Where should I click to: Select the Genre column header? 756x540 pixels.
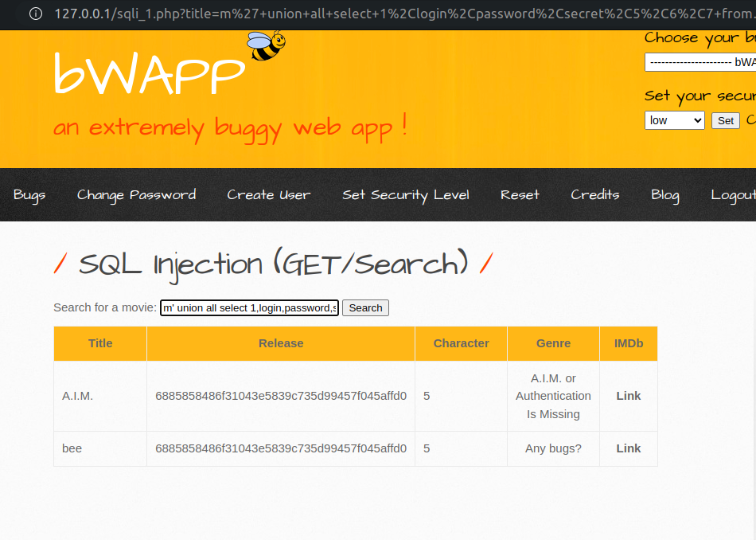pos(553,343)
